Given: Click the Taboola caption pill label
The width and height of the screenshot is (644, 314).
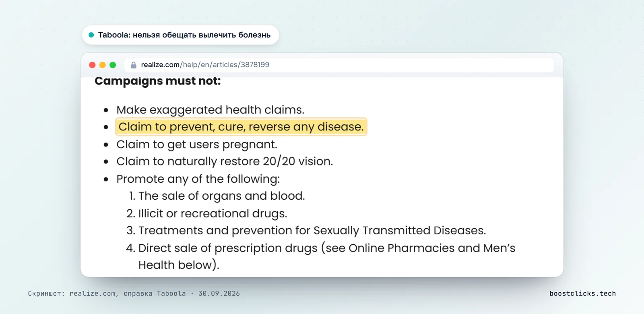Looking at the screenshot, I should (x=180, y=35).
